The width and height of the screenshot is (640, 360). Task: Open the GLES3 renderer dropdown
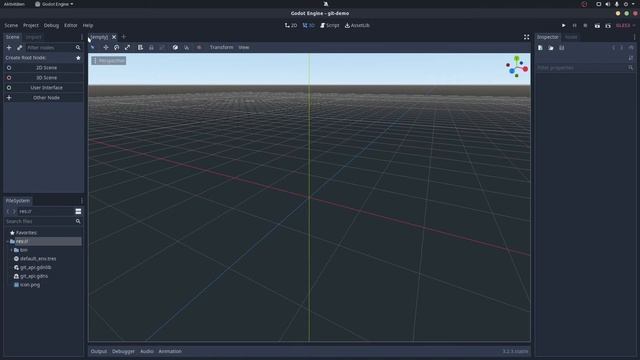tap(625, 25)
